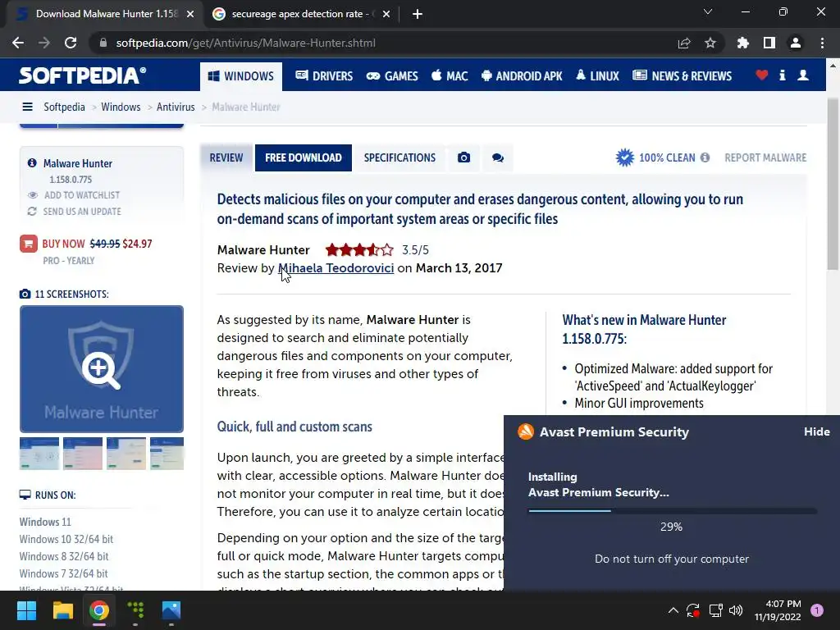Open the clock showing 4:07 PM
The height and width of the screenshot is (630, 840).
coord(778,610)
